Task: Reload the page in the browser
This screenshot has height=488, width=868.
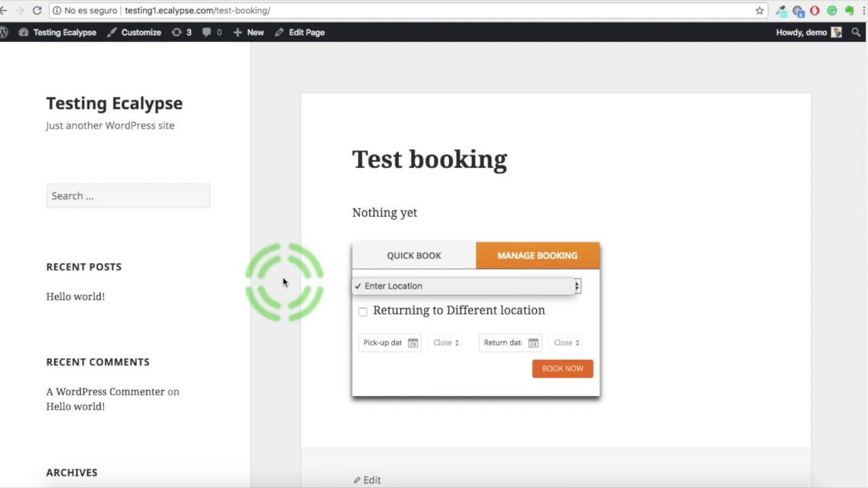Action: 37,11
